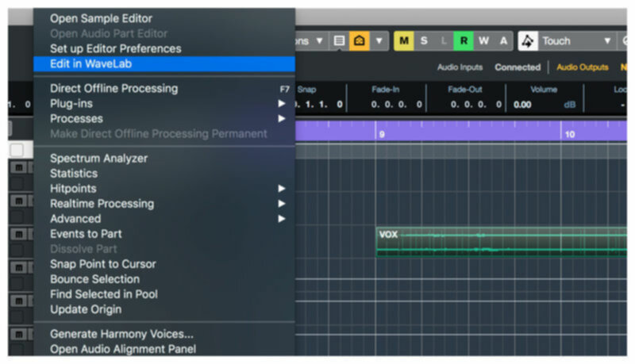The height and width of the screenshot is (364, 635).
Task: Click the list-style icon beside the orange icon
Action: (x=339, y=40)
